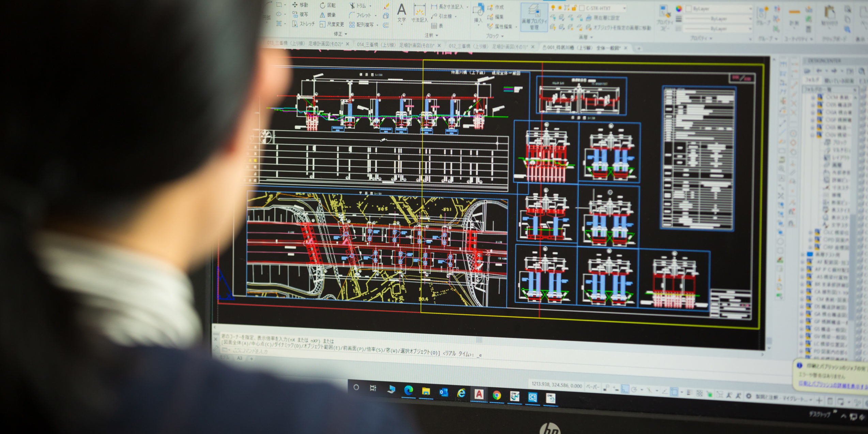This screenshot has width=868, height=434.
Task: Expand the 修正 (Modify) panel
Action: click(340, 34)
